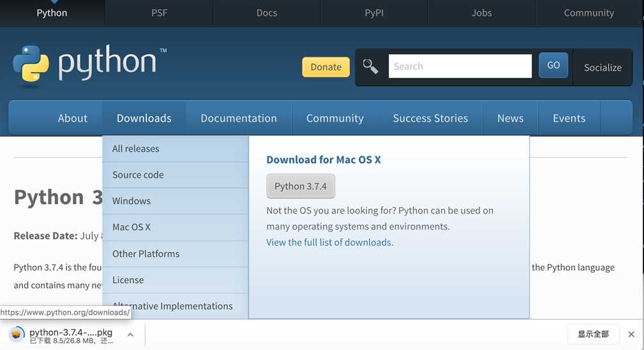This screenshot has height=350, width=644.
Task: Open the Downloads navigation menu
Action: tap(144, 118)
